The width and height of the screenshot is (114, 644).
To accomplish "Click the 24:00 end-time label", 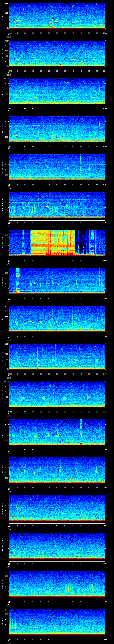I will click(x=105, y=374).
